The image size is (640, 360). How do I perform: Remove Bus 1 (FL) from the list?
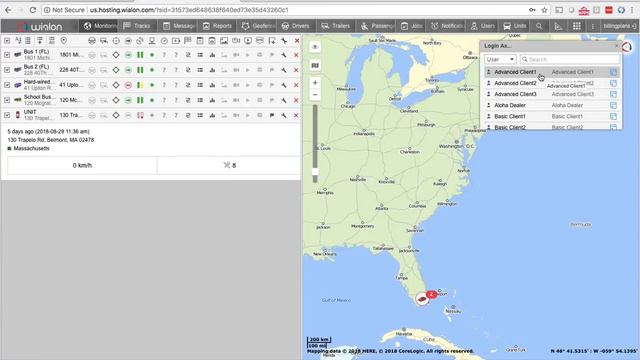point(297,55)
